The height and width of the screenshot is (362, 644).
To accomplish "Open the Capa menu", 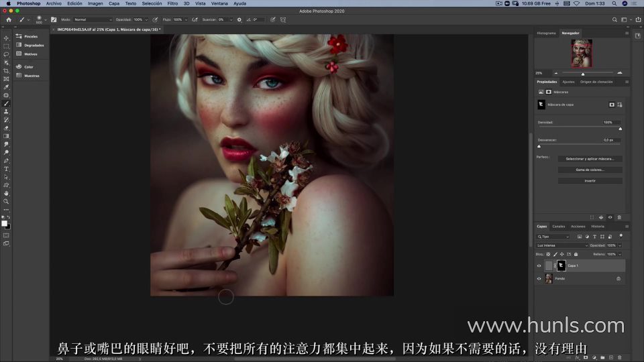I will [x=114, y=3].
